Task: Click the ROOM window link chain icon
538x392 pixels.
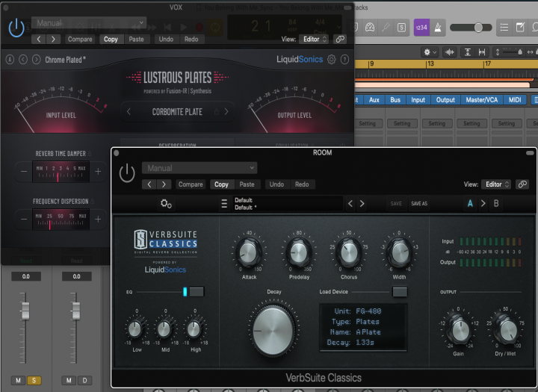Action: (x=522, y=184)
